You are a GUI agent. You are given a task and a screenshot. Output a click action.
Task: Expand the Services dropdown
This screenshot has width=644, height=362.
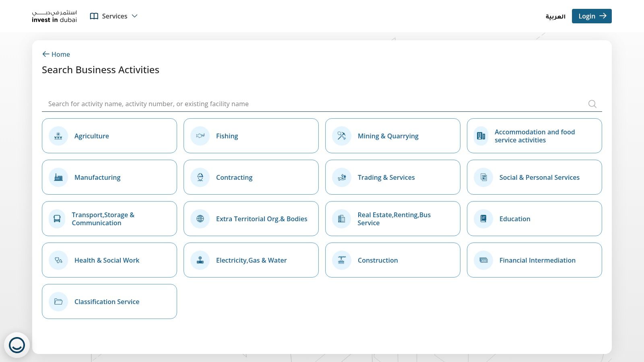115,16
